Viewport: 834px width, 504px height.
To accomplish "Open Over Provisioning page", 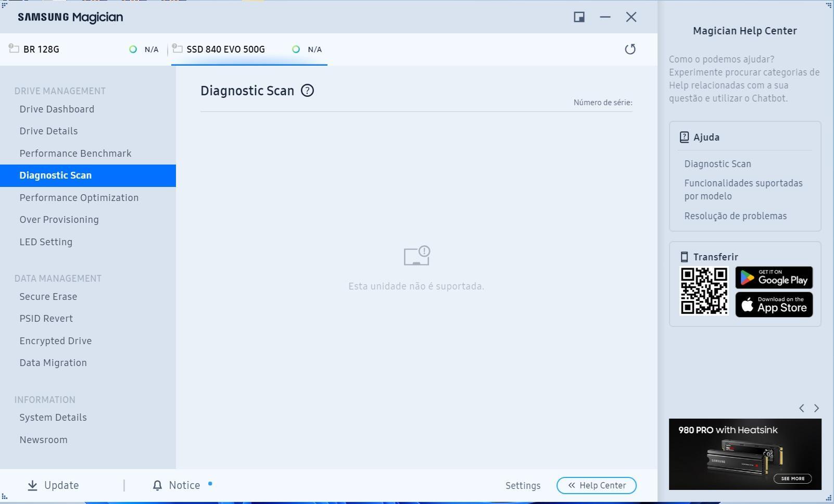I will click(59, 220).
